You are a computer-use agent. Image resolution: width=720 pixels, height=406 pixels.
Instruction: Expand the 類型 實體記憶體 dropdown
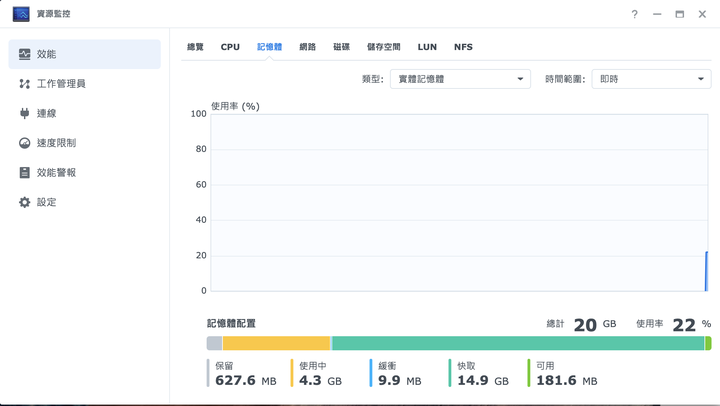pyautogui.click(x=460, y=79)
